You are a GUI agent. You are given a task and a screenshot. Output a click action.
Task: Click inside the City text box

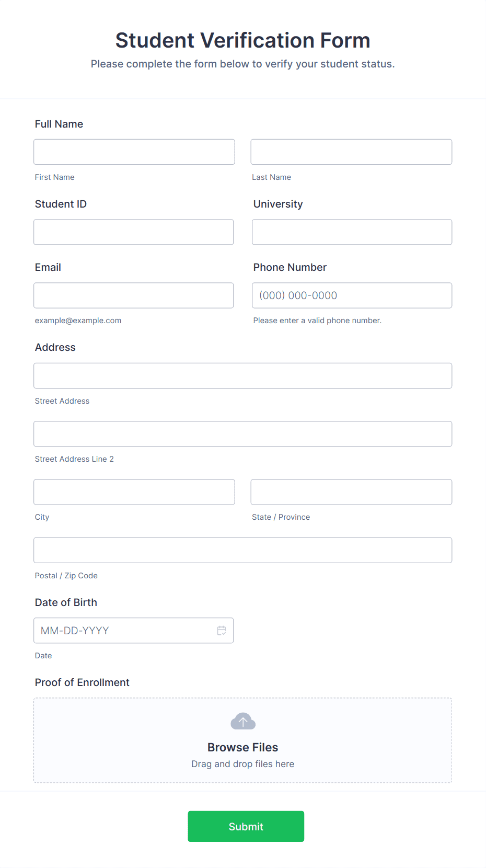point(134,492)
